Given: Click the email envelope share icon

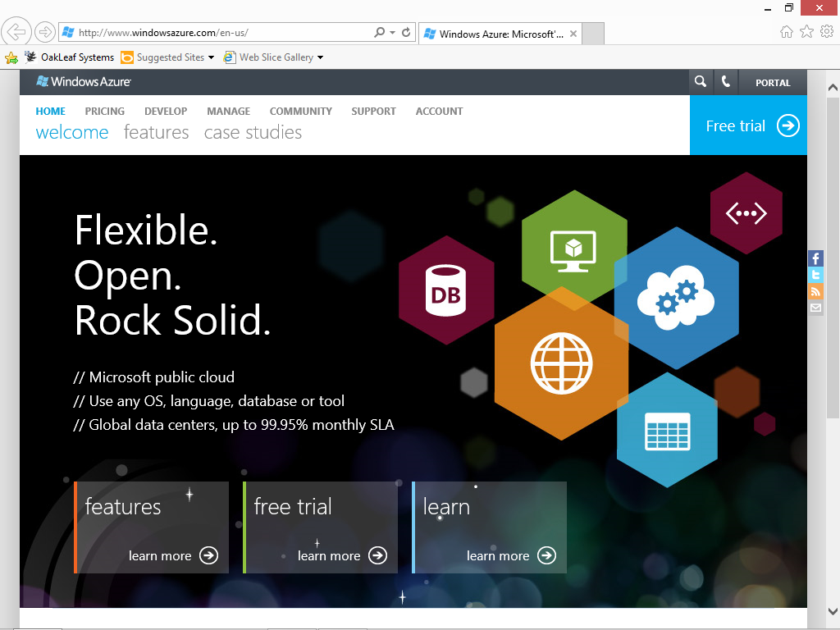Looking at the screenshot, I should [x=815, y=308].
